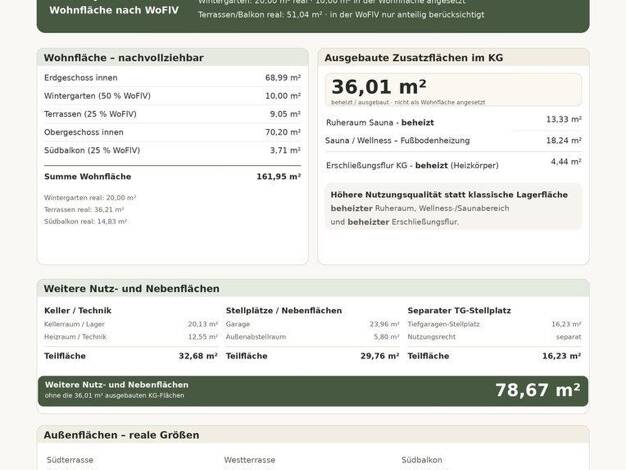Click the subtotal '32,68 m²'
626x470 pixels.
coord(198,356)
